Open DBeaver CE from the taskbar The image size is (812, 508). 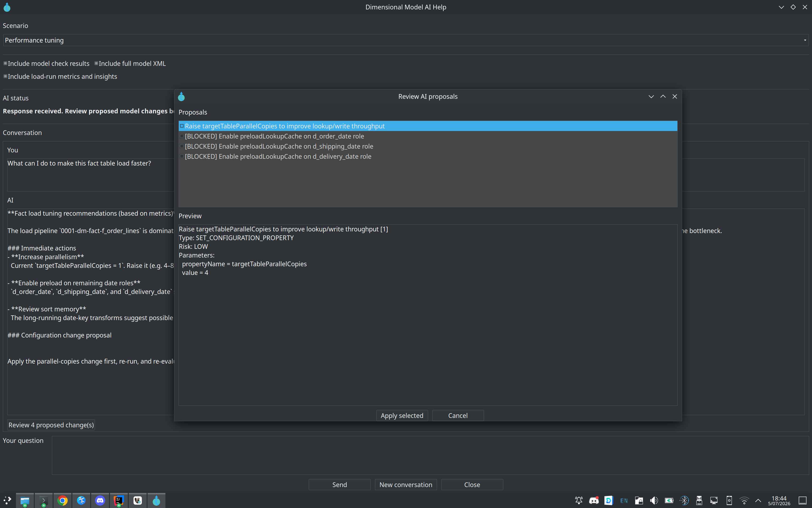pos(138,501)
